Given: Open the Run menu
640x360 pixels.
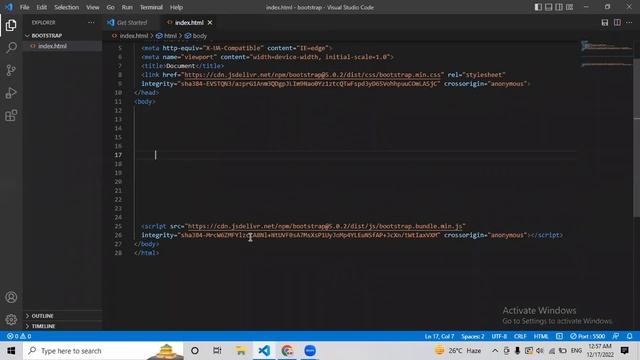Looking at the screenshot, I should [x=127, y=7].
